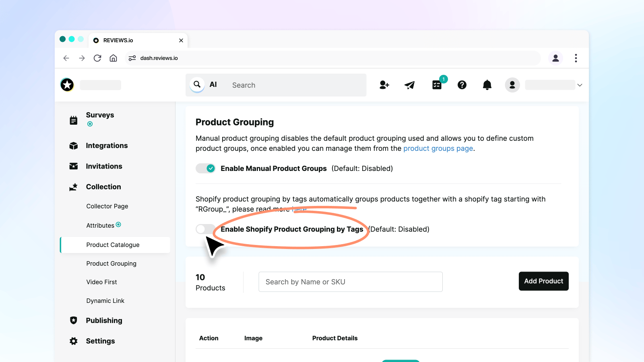The height and width of the screenshot is (362, 644).
Task: Enable Shopify Product Grouping by Tags toggle
Action: (x=205, y=229)
